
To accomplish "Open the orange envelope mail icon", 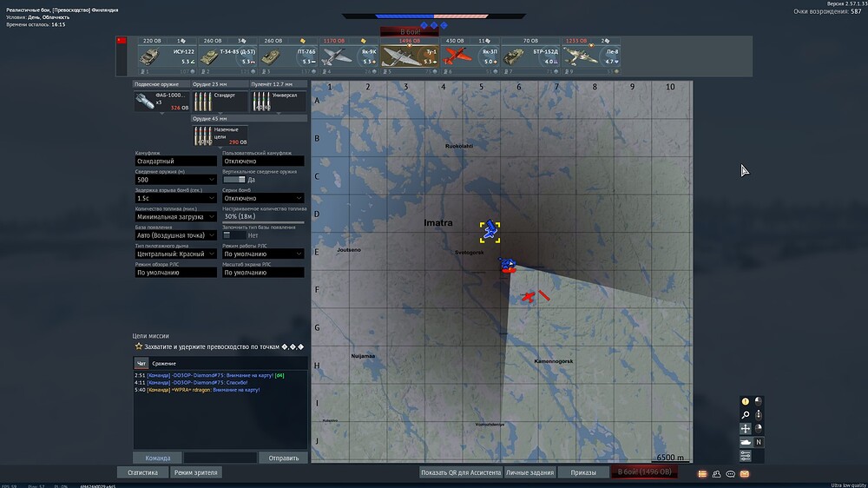I will point(745,473).
